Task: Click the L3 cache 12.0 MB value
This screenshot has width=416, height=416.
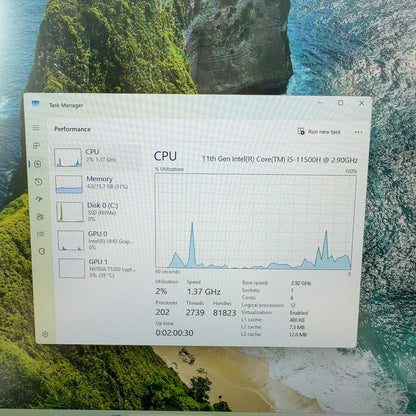Action: [x=298, y=334]
